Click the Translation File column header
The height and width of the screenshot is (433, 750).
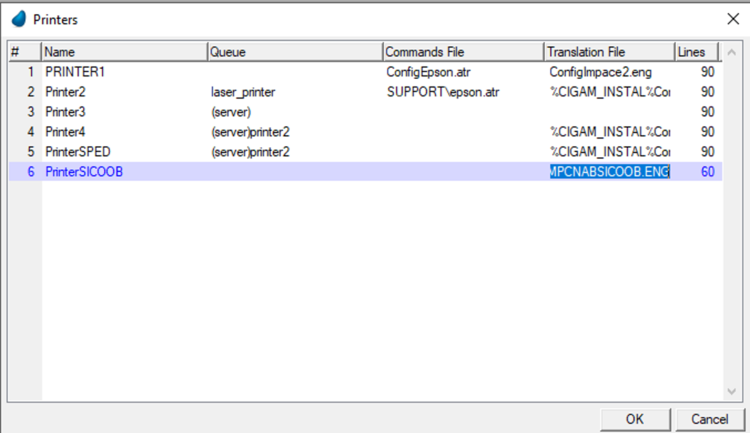click(609, 51)
